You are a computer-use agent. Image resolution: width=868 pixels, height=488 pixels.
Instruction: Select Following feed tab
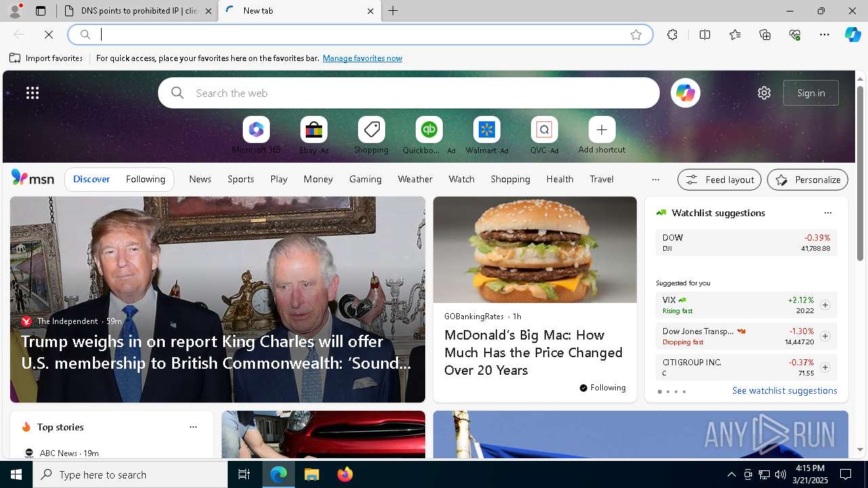pos(145,179)
